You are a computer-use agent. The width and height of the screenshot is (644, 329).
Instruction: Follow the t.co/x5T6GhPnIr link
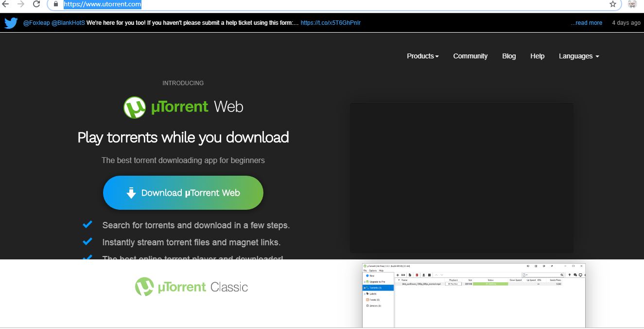[331, 23]
